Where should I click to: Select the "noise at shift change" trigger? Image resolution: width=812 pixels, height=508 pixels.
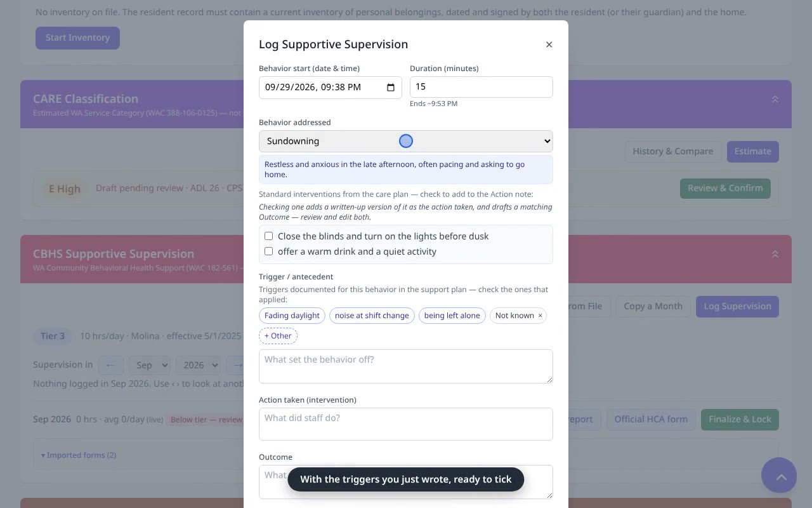click(x=372, y=316)
